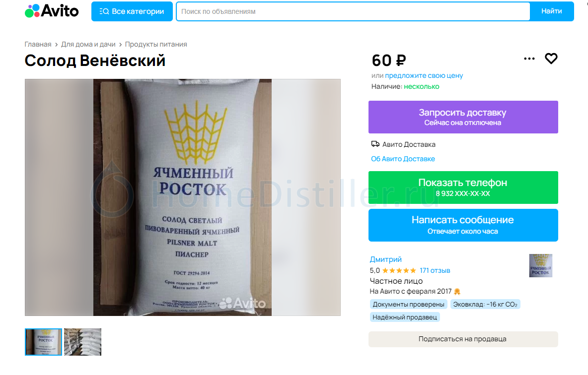Click the seller's five-star rating
588x375 pixels.
pos(399,270)
